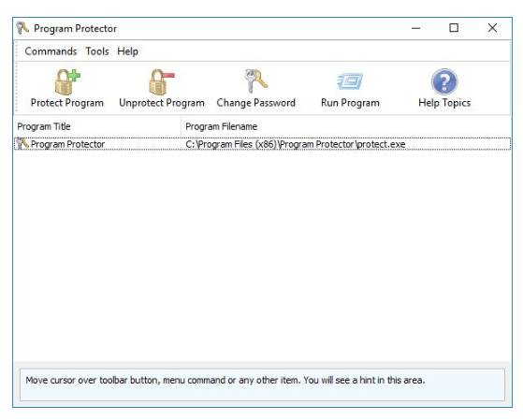The image size is (523, 420).
Task: Click the keys icon in the title bar
Action: 22,28
